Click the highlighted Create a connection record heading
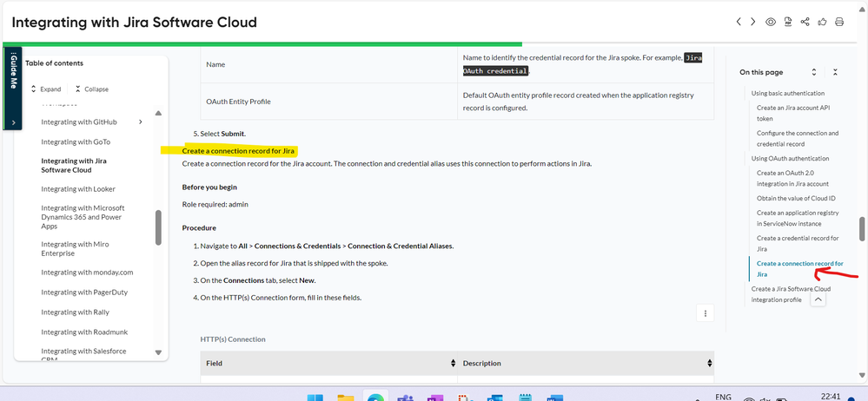The width and height of the screenshot is (868, 401). click(238, 150)
